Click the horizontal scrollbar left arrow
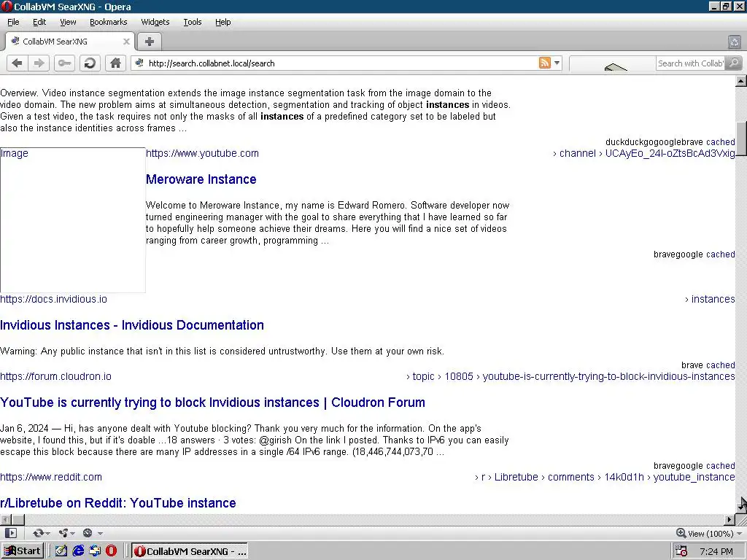The height and width of the screenshot is (560, 747). coord(5,519)
